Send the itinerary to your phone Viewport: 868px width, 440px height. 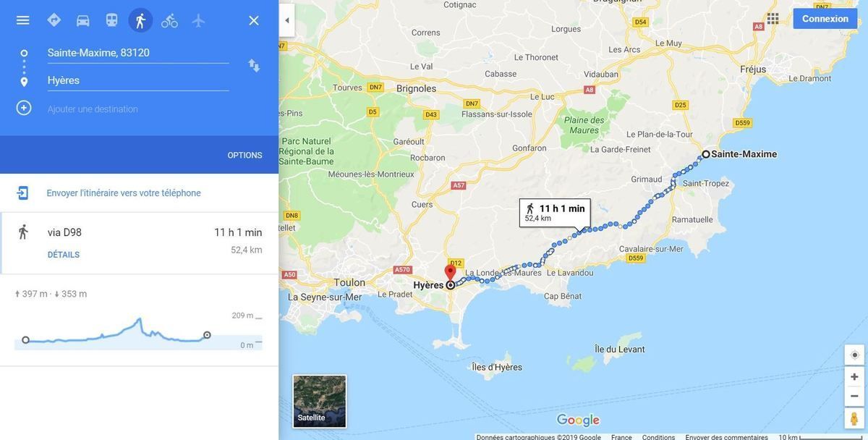point(124,193)
